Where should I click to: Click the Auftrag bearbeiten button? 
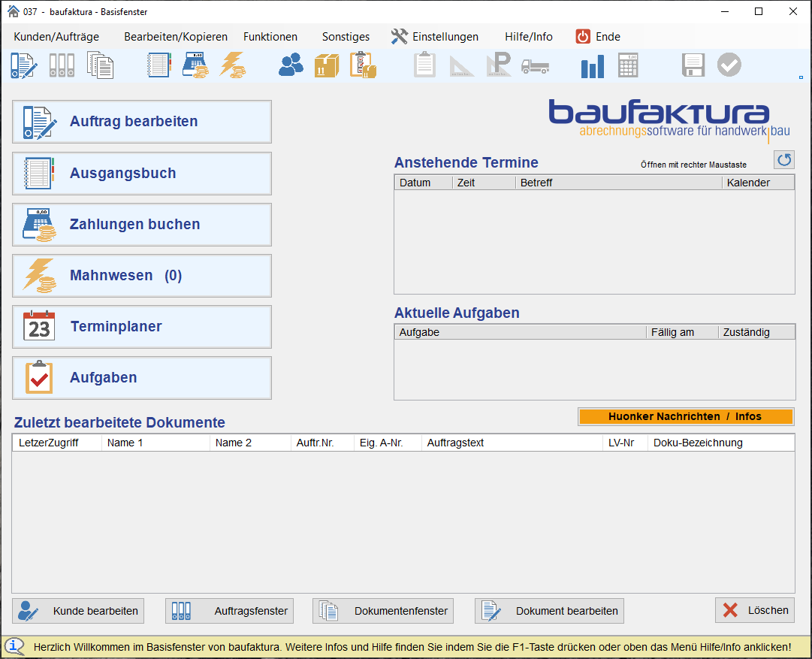(142, 122)
